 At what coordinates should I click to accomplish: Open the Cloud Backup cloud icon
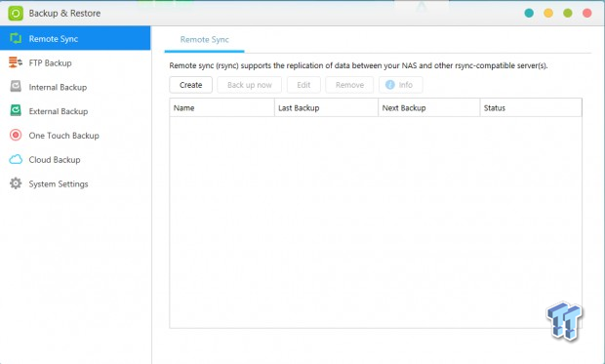pos(16,159)
